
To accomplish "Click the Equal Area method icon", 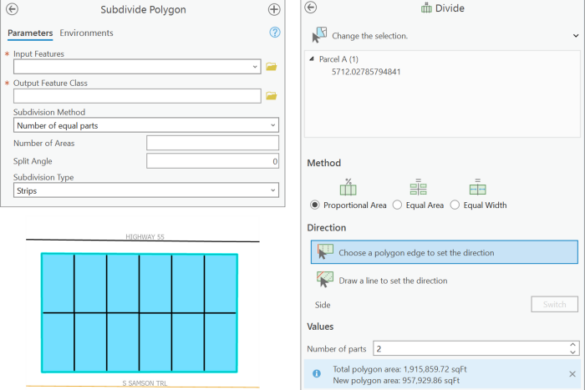I will click(418, 187).
